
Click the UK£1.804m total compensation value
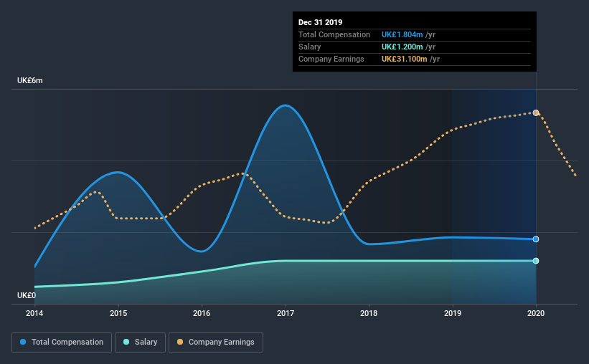tap(402, 34)
